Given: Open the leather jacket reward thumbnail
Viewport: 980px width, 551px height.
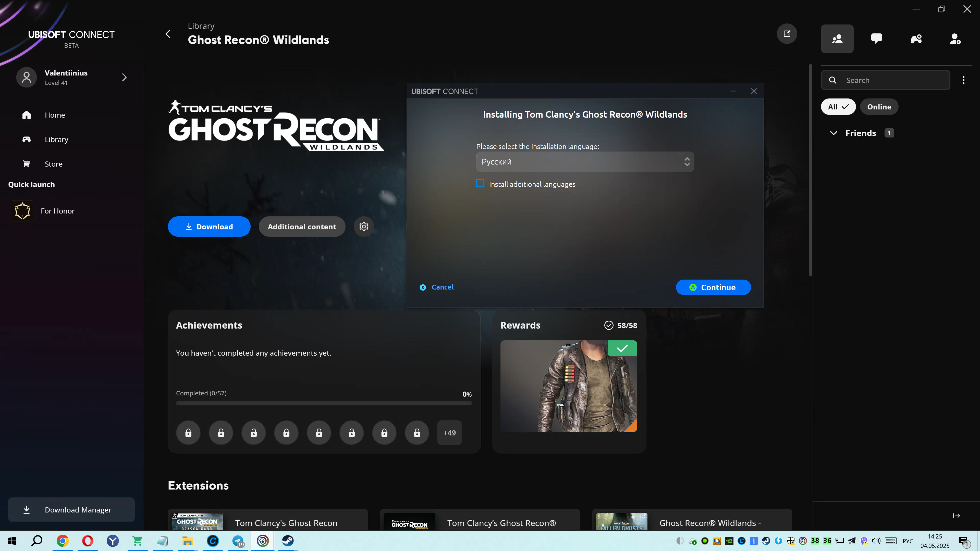Looking at the screenshot, I should [x=569, y=386].
